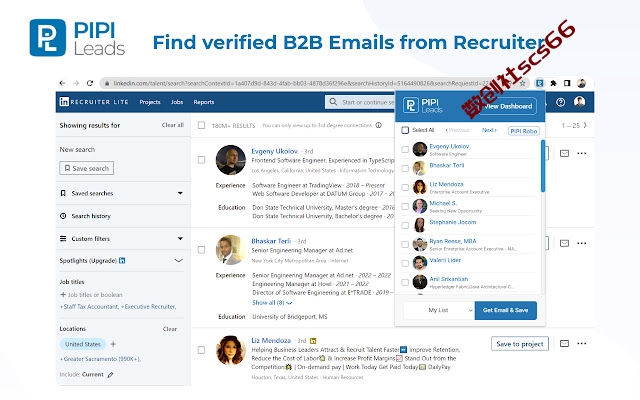Viewport: 640px width, 400px height.
Task: Open Jobs menu
Action: click(177, 102)
